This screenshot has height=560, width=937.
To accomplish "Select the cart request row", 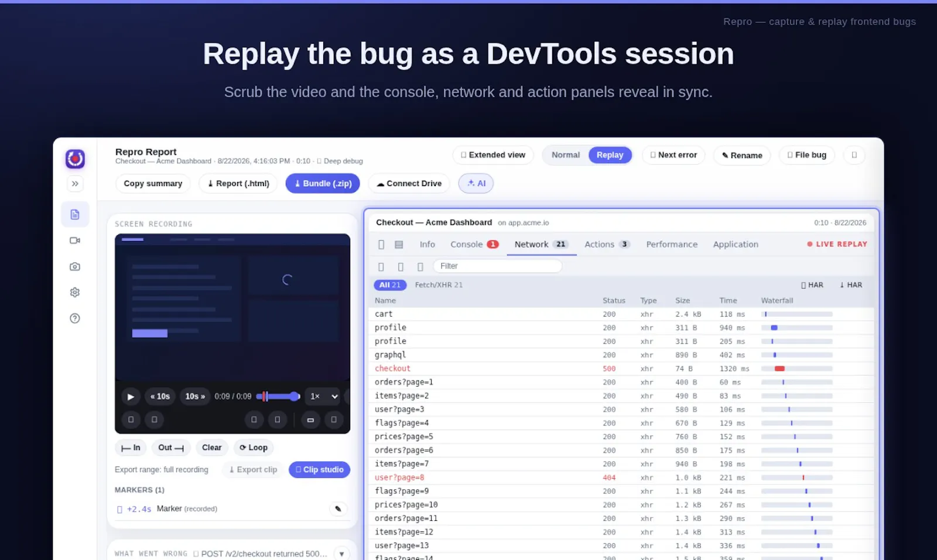I will point(621,314).
